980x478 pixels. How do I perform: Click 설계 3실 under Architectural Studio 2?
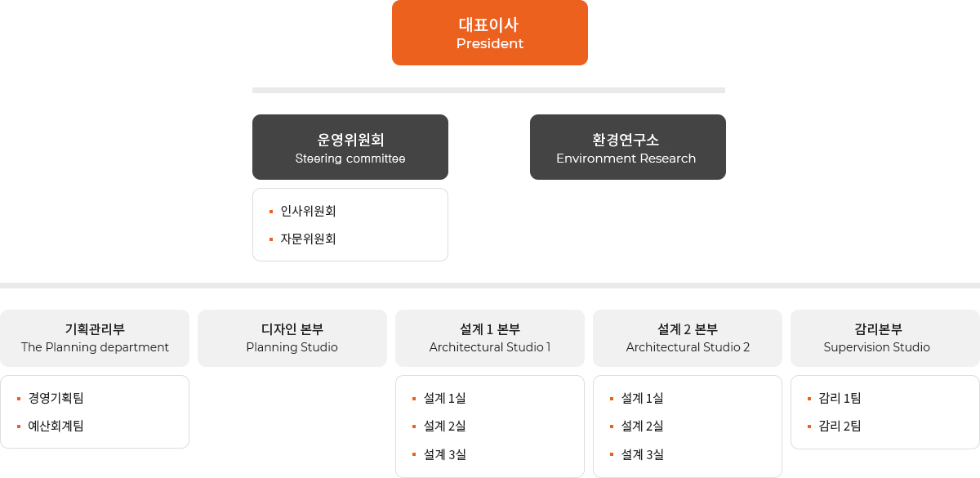[x=643, y=454]
